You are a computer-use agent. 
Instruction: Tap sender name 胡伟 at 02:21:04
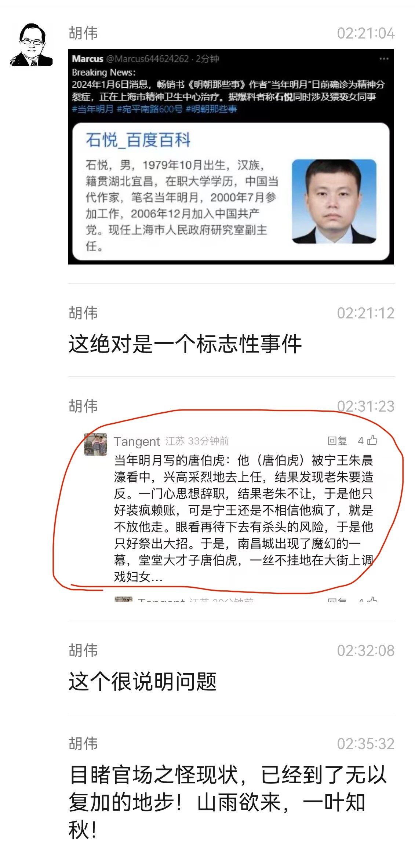tap(83, 33)
